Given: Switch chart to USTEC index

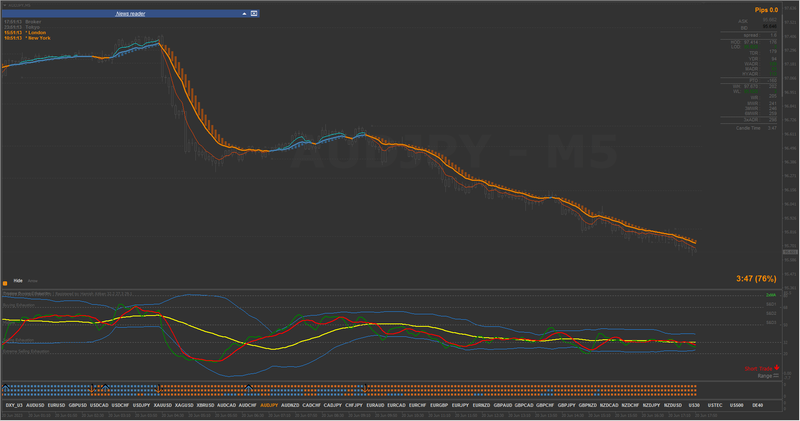Looking at the screenshot, I should [715, 405].
